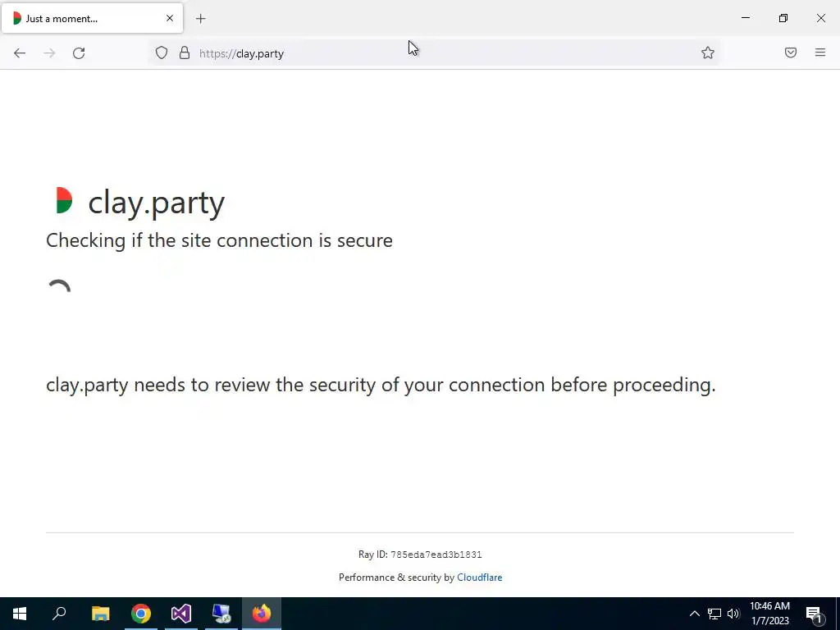Click the Firefox taskbar icon
840x630 pixels.
click(262, 614)
